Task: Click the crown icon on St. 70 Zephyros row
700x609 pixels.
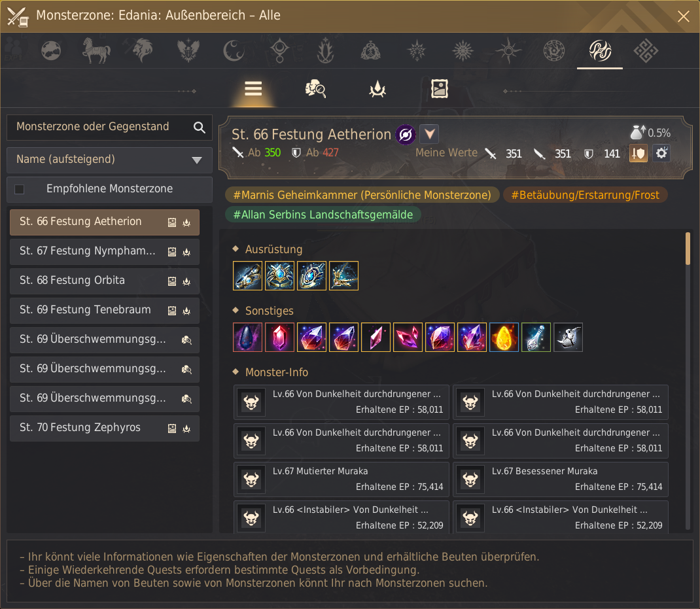Action: pyautogui.click(x=186, y=428)
